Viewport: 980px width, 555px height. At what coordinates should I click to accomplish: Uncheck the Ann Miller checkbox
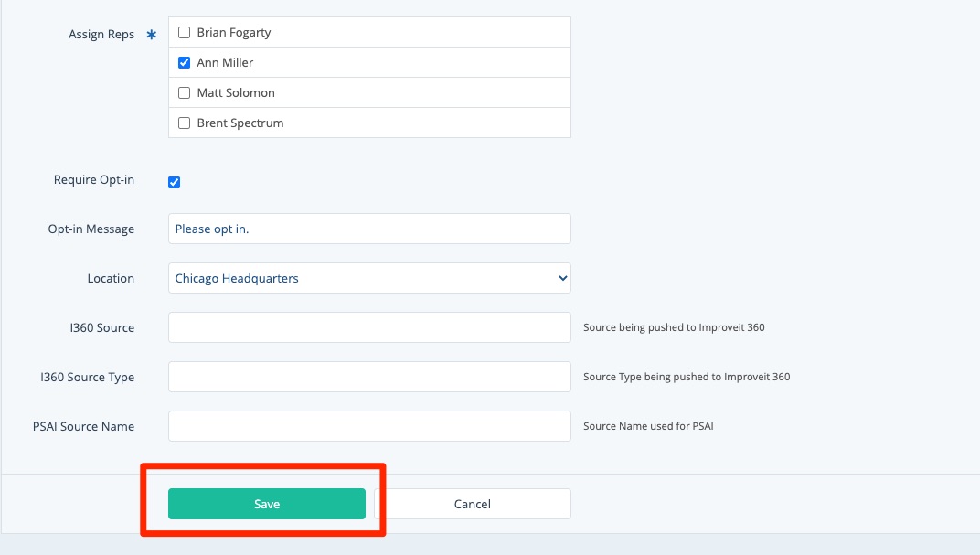pyautogui.click(x=184, y=63)
